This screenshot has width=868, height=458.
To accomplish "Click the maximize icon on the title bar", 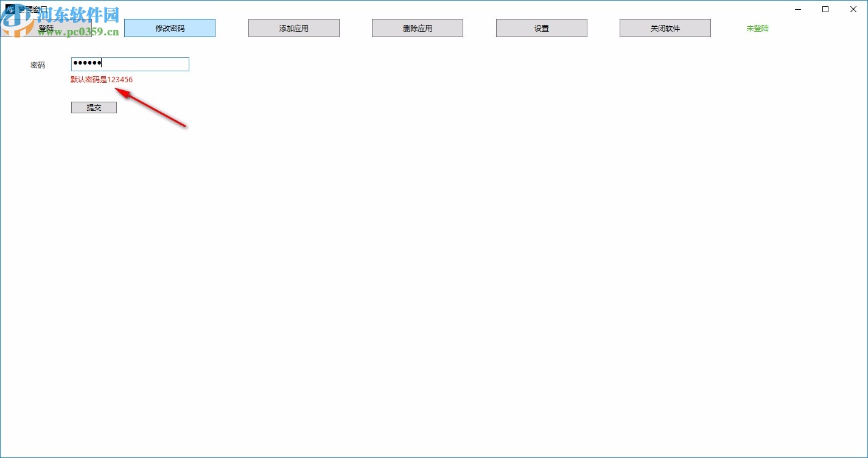I will click(x=825, y=9).
